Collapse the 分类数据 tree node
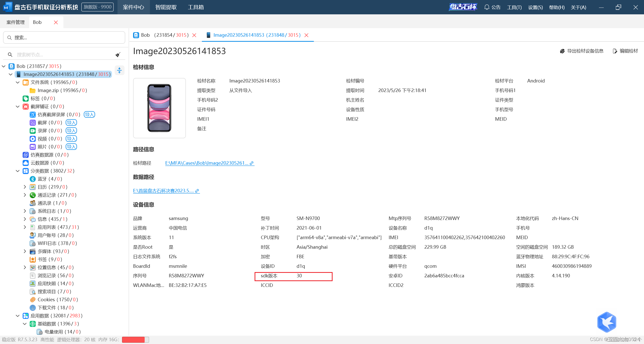The image size is (644, 344). [18, 171]
